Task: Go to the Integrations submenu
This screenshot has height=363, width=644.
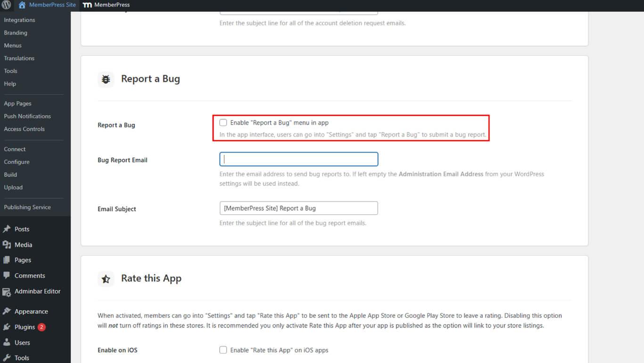Action: (x=19, y=20)
